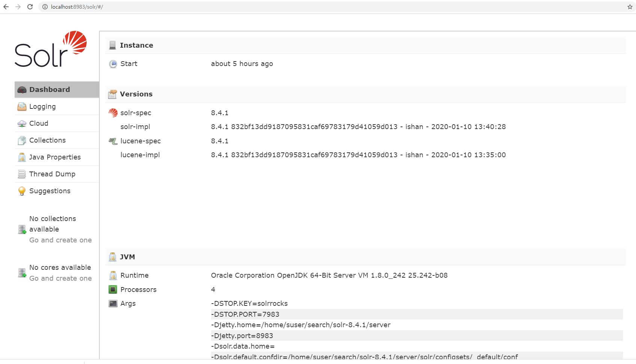Click 'about 5 hours ago' value
The width and height of the screenshot is (636, 364).
coord(242,64)
